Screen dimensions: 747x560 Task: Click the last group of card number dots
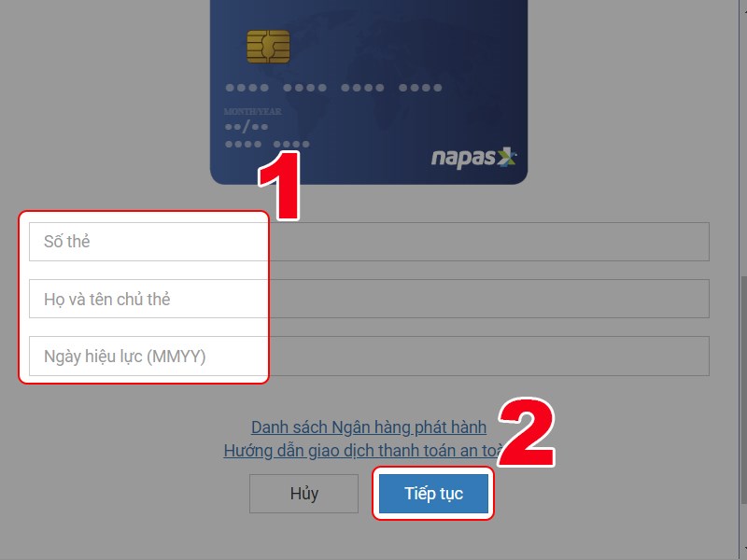(420, 88)
